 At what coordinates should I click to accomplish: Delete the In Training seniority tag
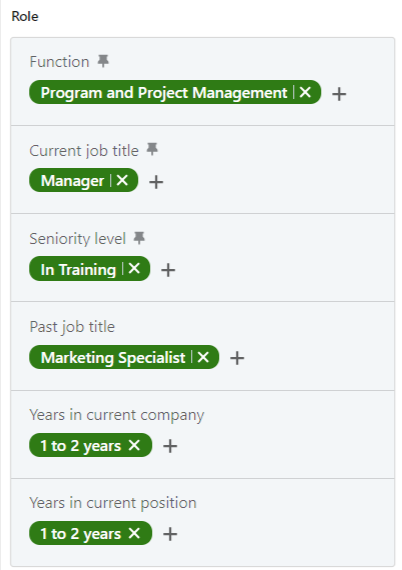click(x=134, y=269)
